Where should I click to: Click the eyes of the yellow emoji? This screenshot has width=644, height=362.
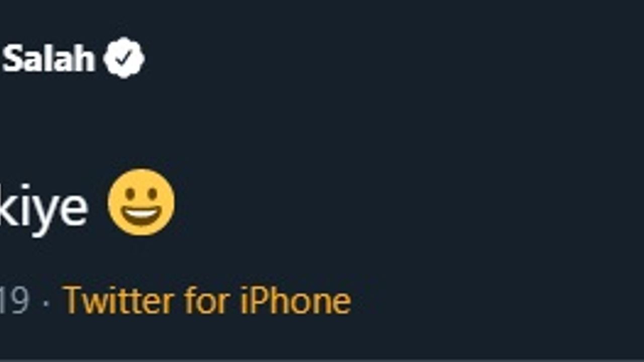click(141, 192)
